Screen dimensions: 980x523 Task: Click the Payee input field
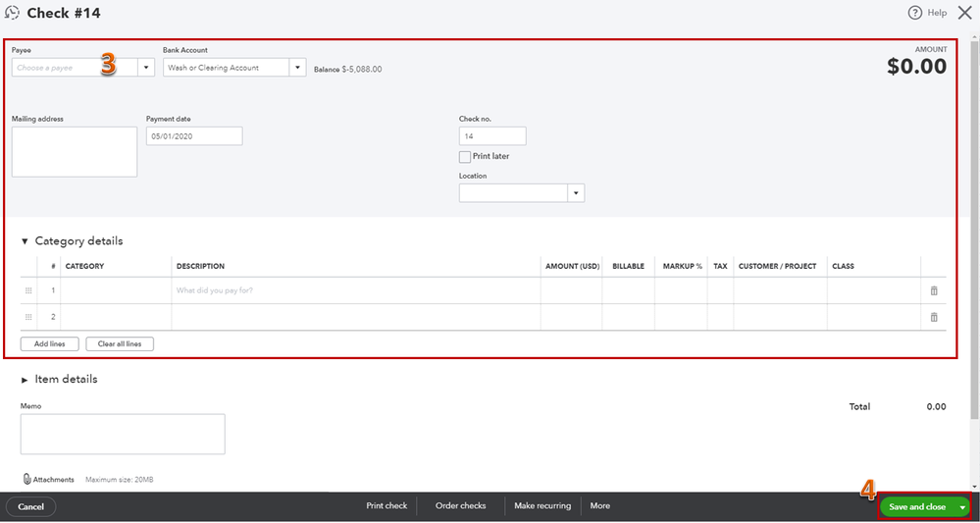[75, 68]
